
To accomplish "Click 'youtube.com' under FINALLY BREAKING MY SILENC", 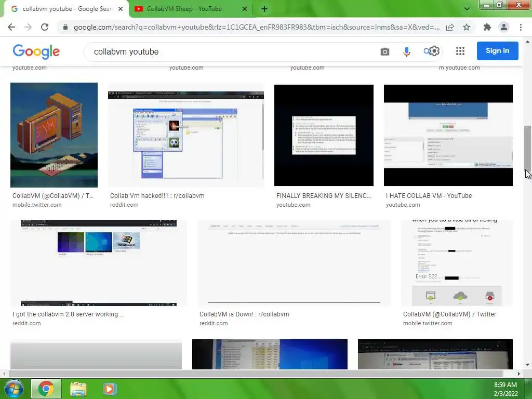I will [x=293, y=205].
